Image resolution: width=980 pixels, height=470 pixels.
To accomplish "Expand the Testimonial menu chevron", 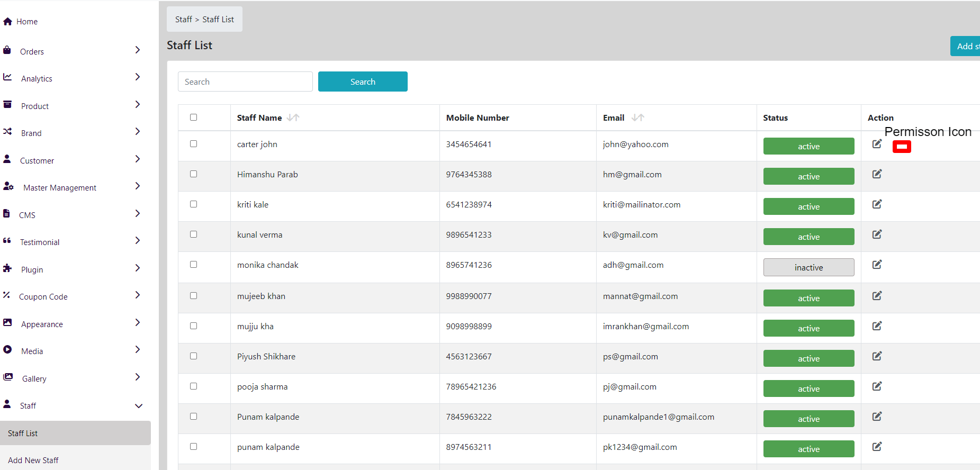I will (138, 240).
